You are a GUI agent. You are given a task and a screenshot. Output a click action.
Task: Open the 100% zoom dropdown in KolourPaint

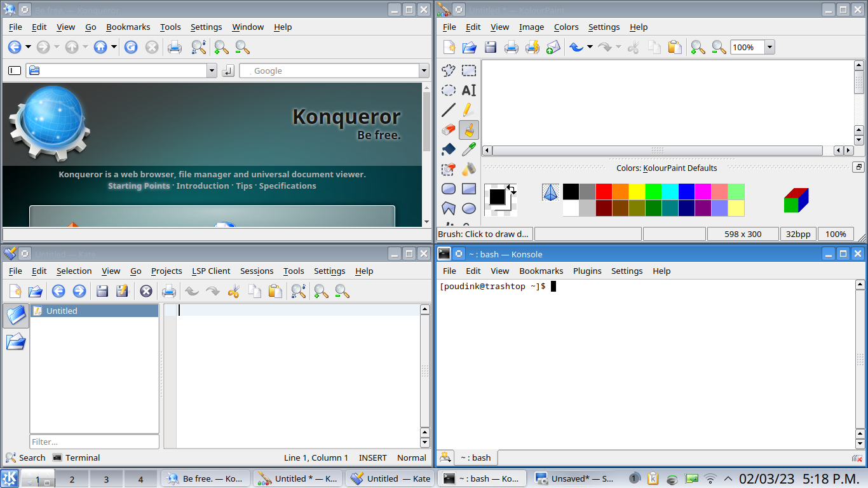pyautogui.click(x=770, y=47)
